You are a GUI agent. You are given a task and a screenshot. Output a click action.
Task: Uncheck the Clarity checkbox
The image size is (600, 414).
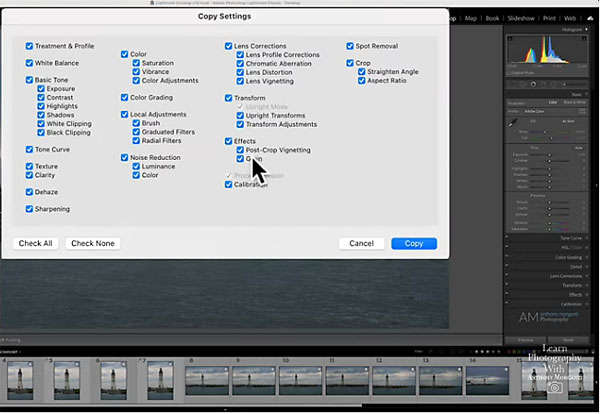29,175
